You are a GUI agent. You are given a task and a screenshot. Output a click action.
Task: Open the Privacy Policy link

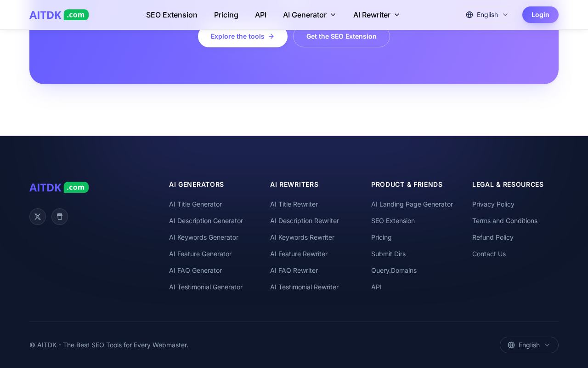coord(493,204)
